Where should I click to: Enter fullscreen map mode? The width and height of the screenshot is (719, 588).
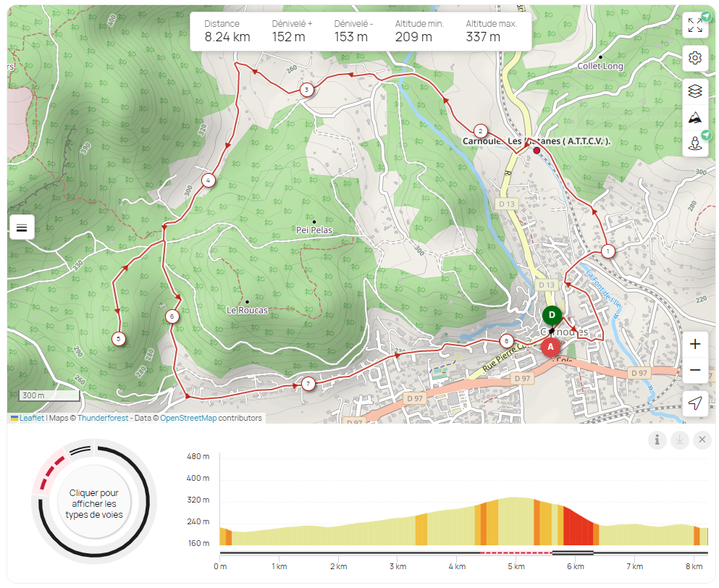pyautogui.click(x=695, y=25)
